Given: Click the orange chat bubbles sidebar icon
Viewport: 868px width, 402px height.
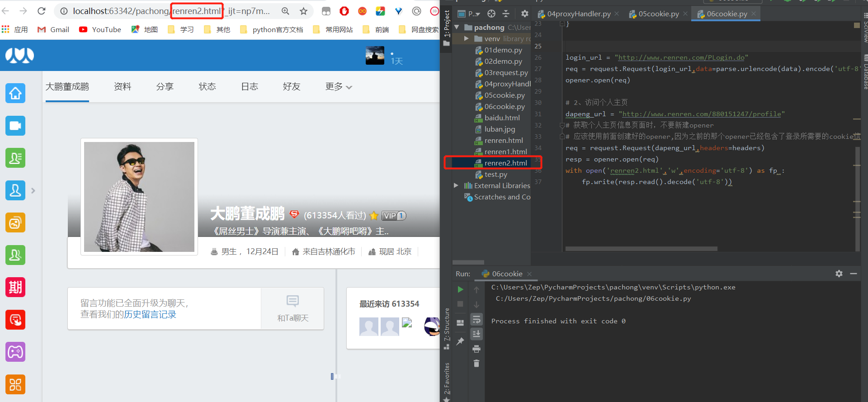Looking at the screenshot, I should tap(15, 222).
